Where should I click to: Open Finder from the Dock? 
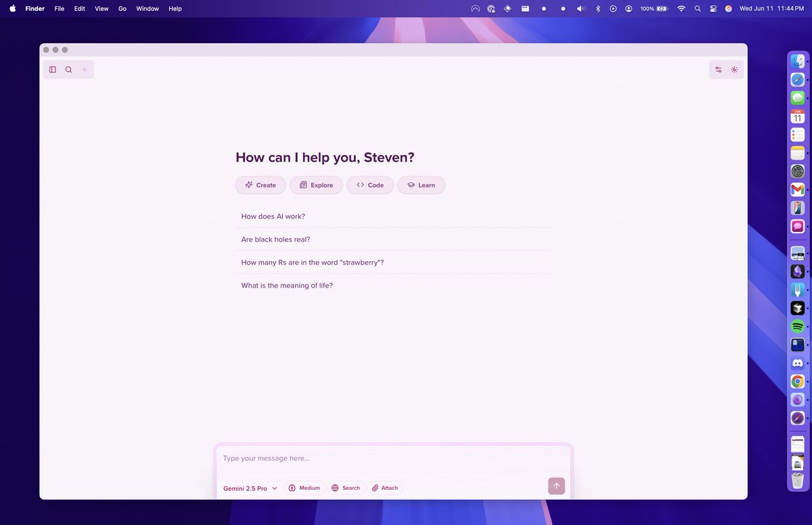(x=798, y=62)
